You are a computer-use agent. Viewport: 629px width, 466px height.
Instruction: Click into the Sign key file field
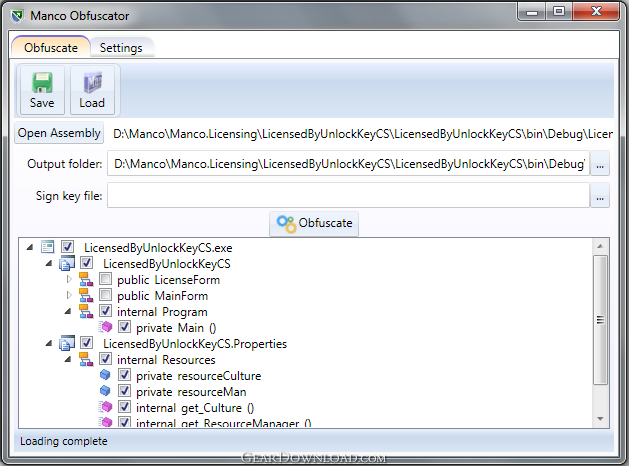point(348,196)
